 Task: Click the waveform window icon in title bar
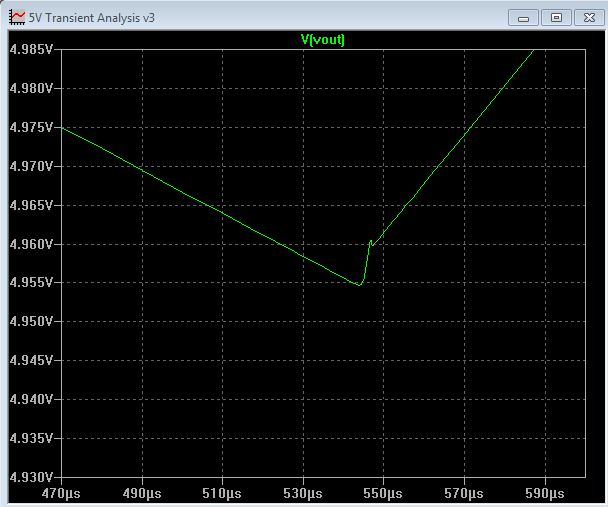17,17
